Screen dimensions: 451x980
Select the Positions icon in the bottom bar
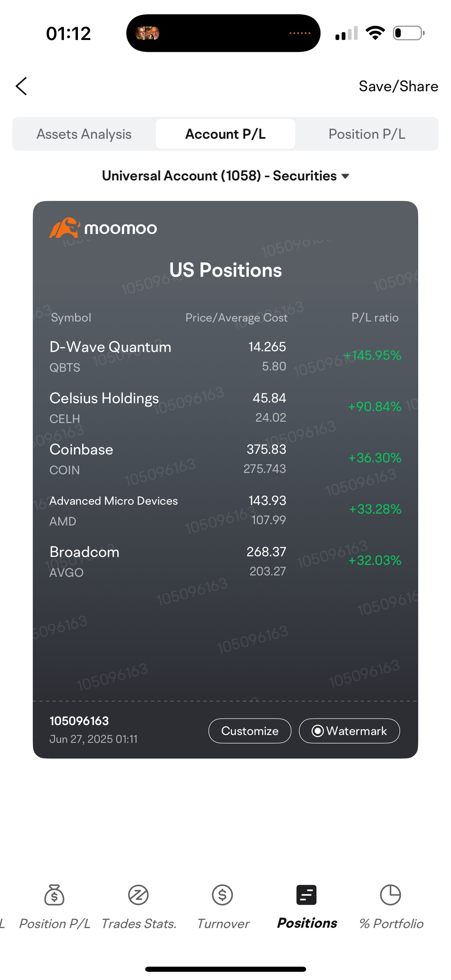(306, 895)
